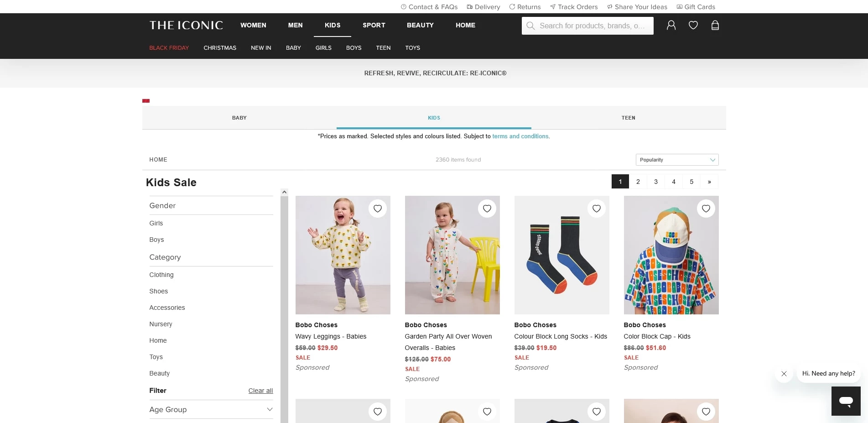Click the search magnifier icon
The width and height of the screenshot is (868, 423).
pos(530,26)
